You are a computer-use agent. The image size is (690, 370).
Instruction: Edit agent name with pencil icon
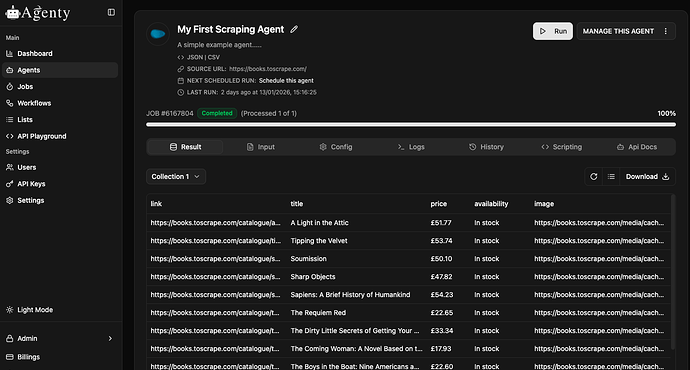pos(294,29)
